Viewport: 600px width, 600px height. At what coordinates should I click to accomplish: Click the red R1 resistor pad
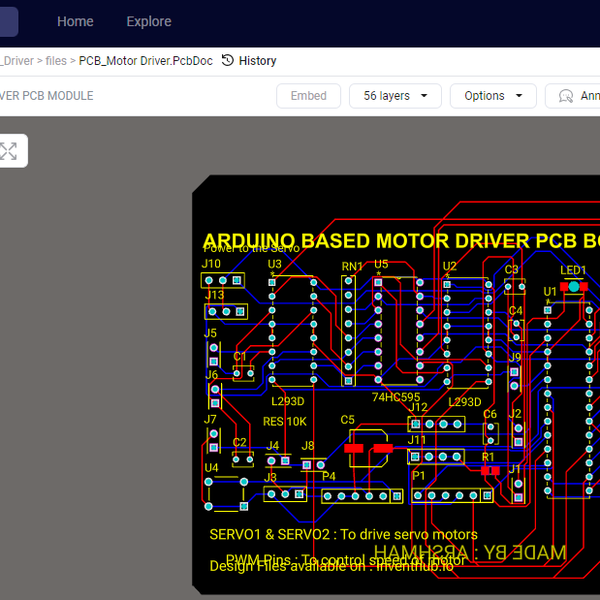pyautogui.click(x=489, y=470)
